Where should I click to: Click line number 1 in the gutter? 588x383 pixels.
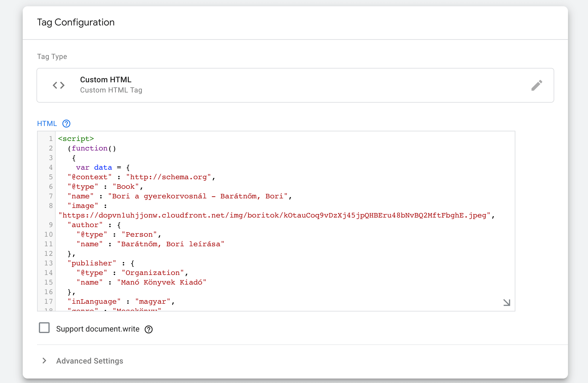pos(51,139)
